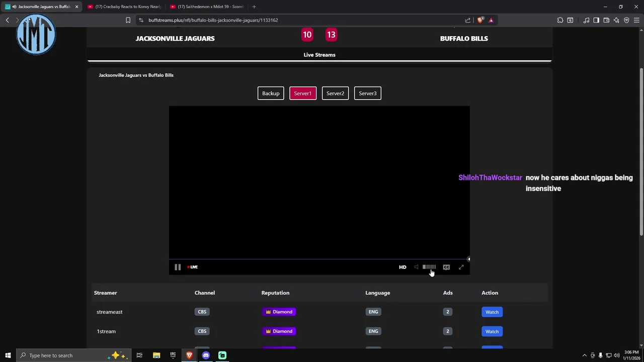
Task: Click the Streamer column header
Action: 106,293
